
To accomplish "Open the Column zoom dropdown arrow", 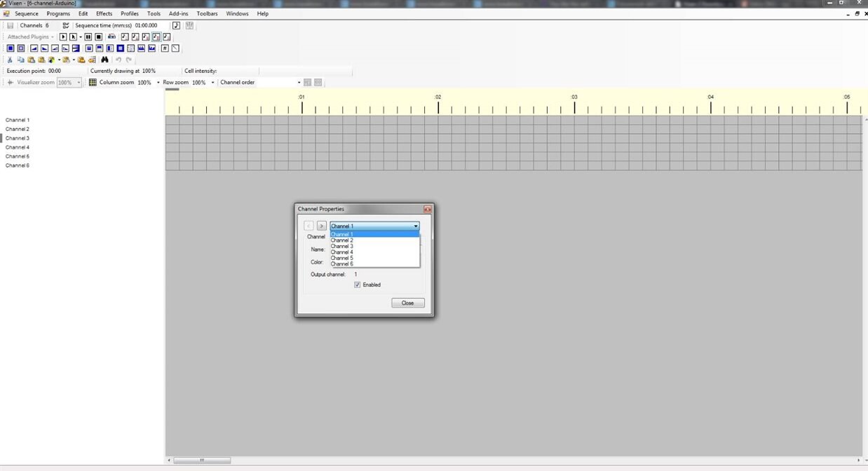I will [158, 83].
